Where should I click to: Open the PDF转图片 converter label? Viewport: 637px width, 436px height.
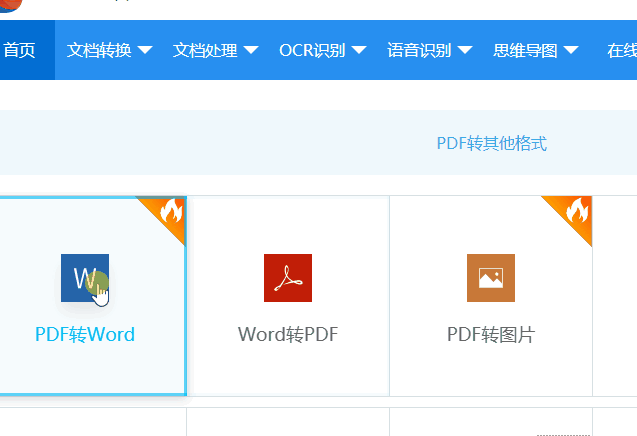(491, 334)
